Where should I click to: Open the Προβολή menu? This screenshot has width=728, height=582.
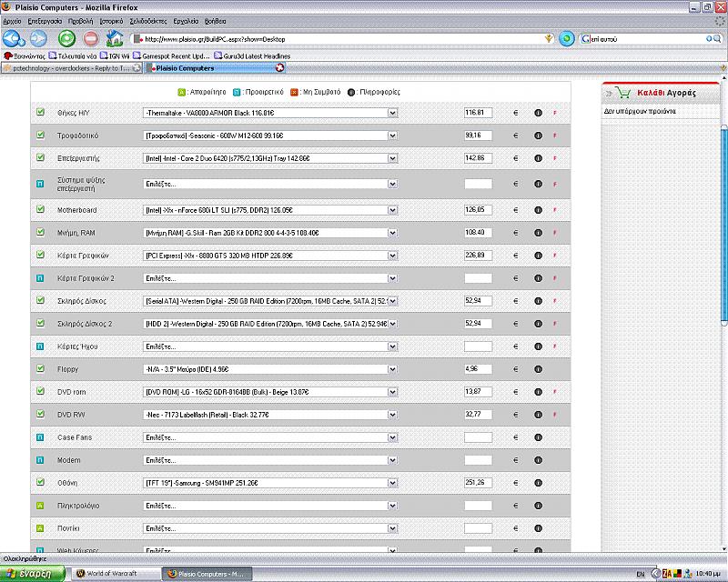80,21
